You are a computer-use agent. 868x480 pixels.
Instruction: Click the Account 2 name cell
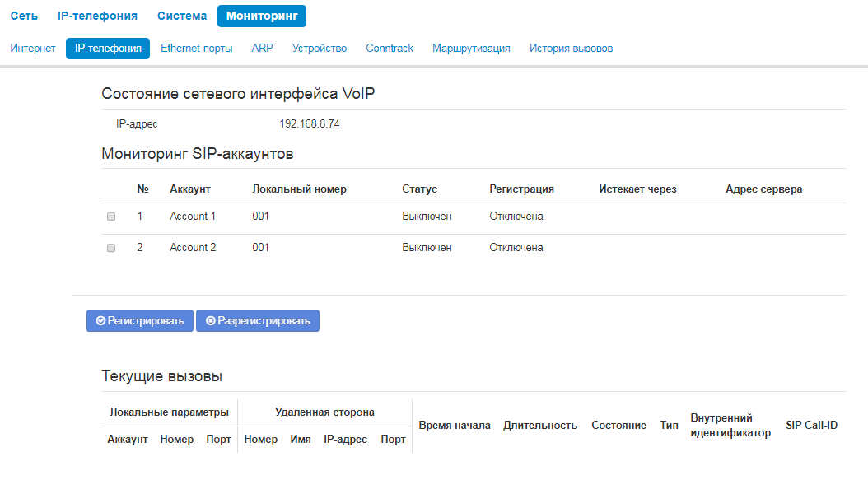coord(193,248)
